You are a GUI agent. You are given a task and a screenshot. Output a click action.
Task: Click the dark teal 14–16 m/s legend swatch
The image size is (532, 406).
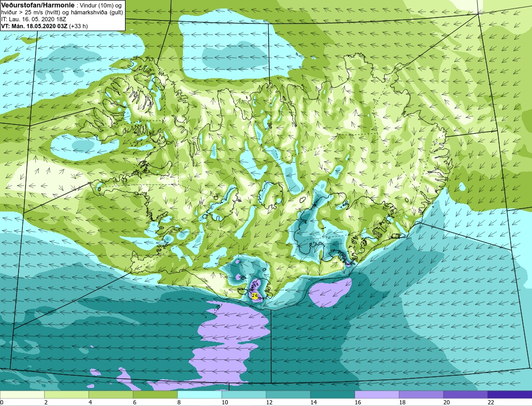tap(332, 394)
